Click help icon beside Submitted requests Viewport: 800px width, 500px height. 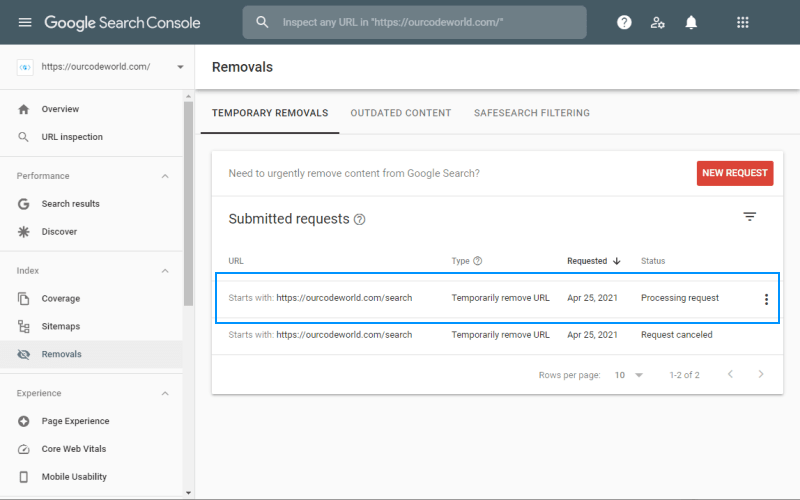[x=360, y=219]
